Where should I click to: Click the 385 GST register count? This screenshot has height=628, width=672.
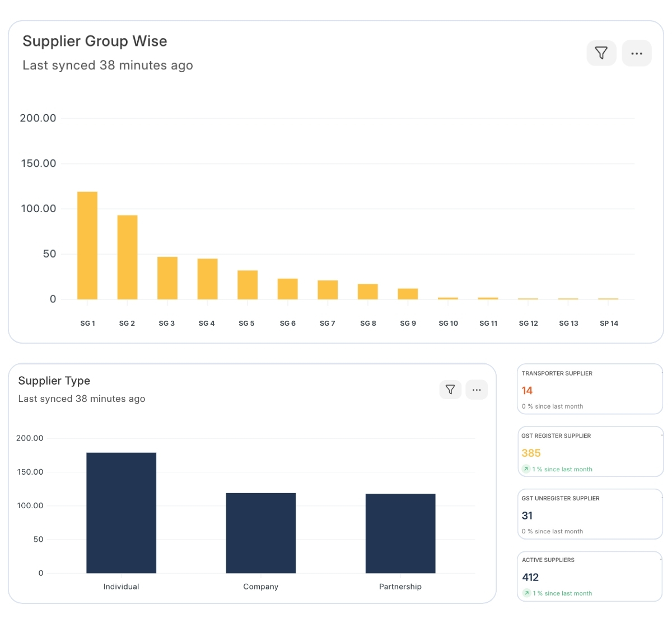[x=531, y=453]
